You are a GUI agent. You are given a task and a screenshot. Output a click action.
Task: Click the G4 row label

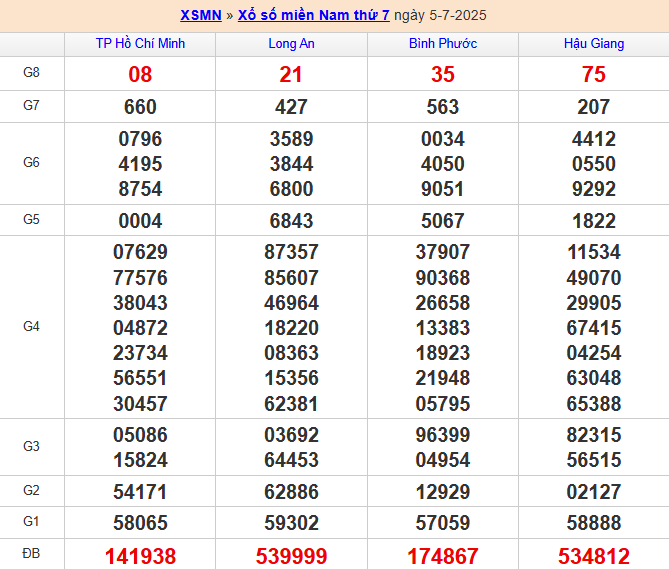coord(31,327)
